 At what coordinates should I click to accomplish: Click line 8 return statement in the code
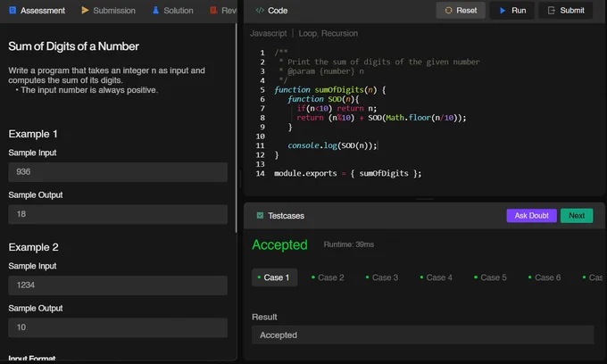point(381,118)
